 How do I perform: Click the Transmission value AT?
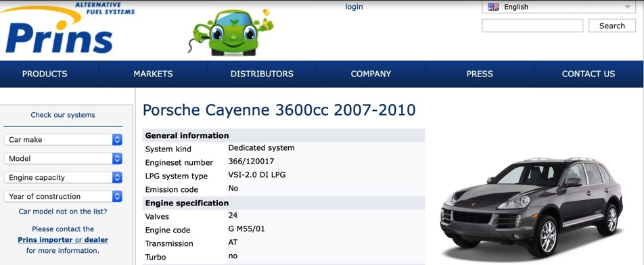(x=233, y=243)
